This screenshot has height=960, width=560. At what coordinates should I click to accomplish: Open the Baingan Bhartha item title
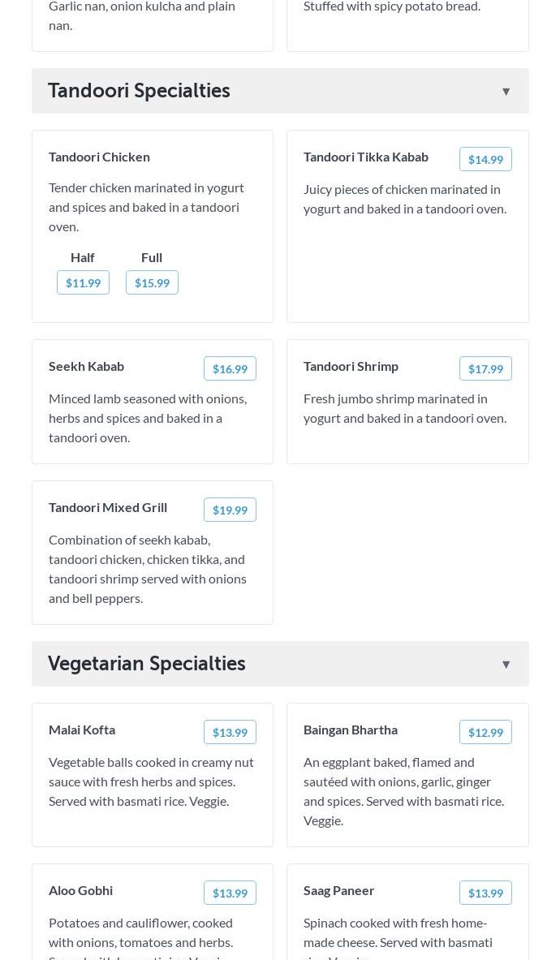tap(351, 730)
